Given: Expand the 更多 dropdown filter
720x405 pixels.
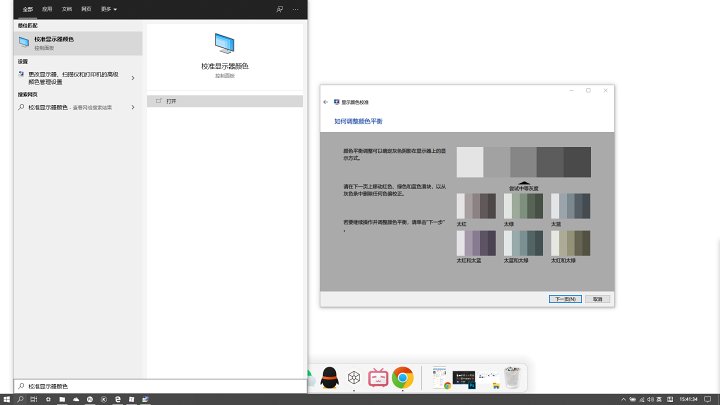Looking at the screenshot, I should click(x=109, y=8).
